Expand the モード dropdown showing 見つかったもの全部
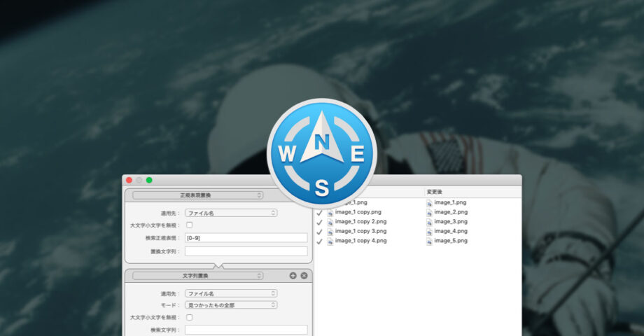The image size is (644, 336). pyautogui.click(x=231, y=305)
